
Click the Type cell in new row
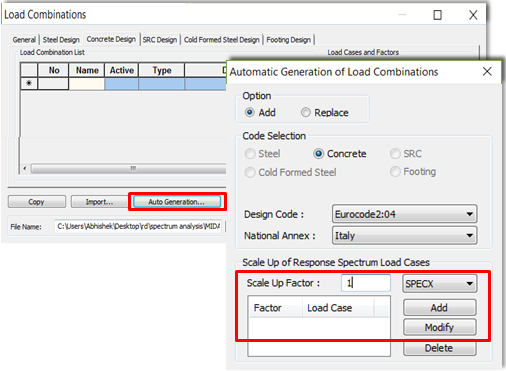tap(162, 83)
